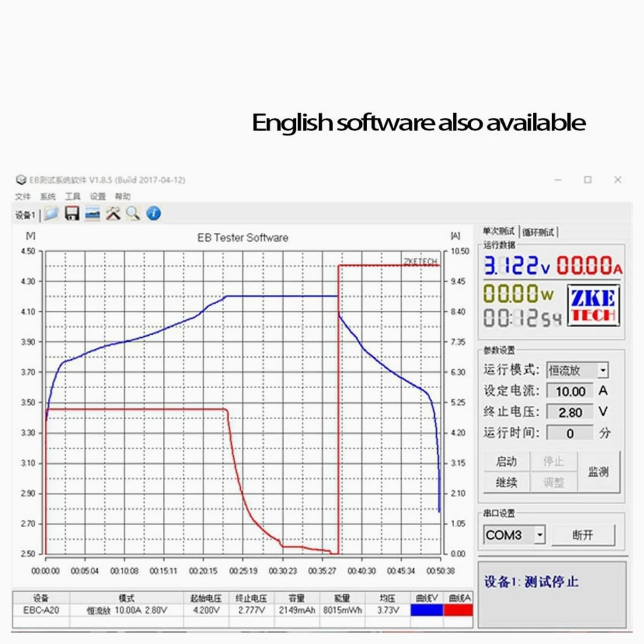Screen dimensions: 644x644
Task: Click the 停止 stop button
Action: 554,461
